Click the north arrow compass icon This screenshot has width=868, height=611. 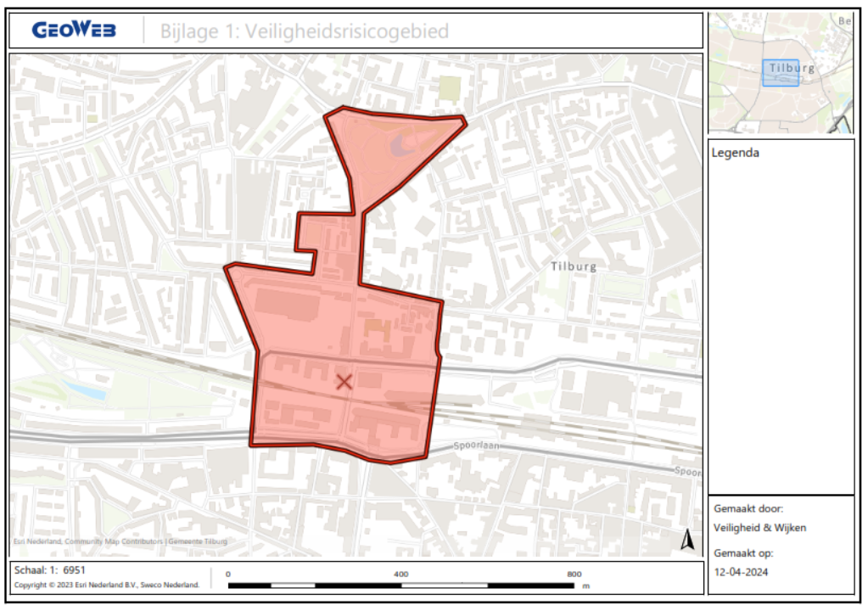tap(688, 540)
